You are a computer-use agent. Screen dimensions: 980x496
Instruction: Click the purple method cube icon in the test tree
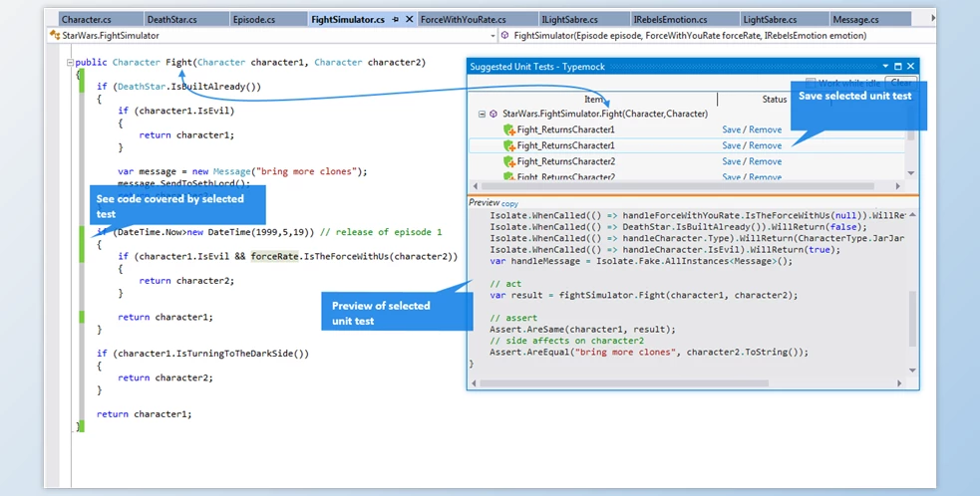(x=493, y=114)
